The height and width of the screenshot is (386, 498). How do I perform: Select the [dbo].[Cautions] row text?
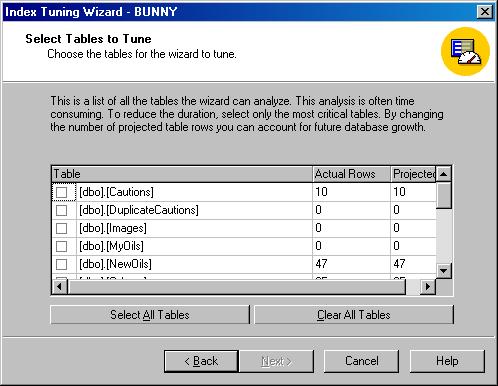click(x=116, y=192)
